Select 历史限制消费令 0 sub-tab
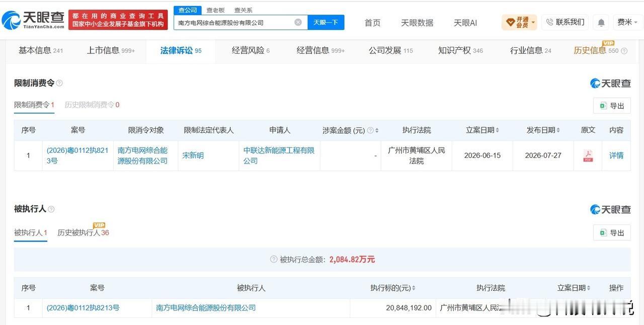Screen dimensions: 644x325 (x=92, y=105)
